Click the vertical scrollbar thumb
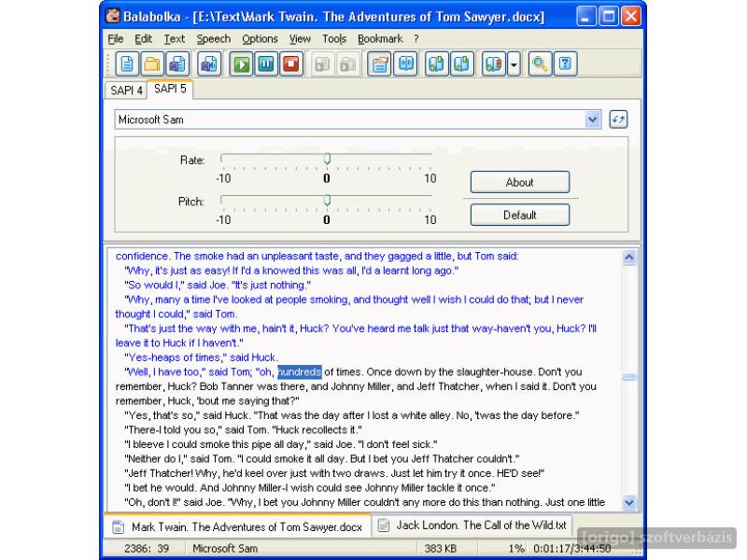Image resolution: width=747 pixels, height=560 pixels. tap(628, 377)
